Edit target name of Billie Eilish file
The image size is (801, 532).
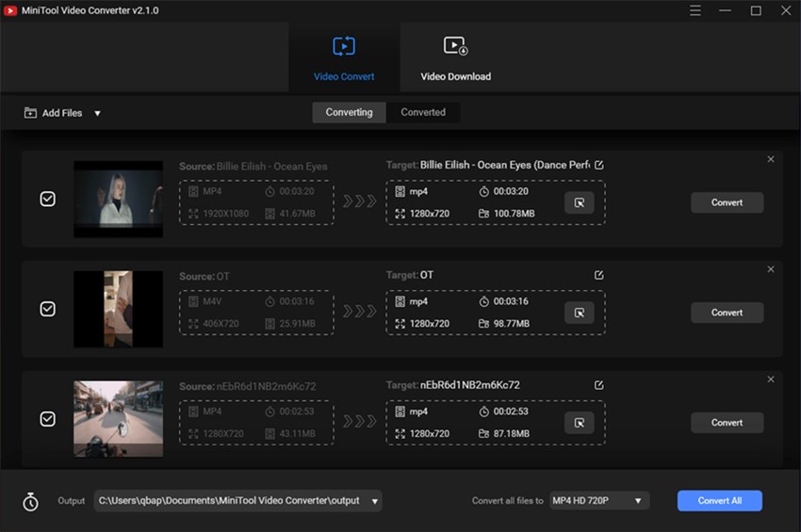pyautogui.click(x=599, y=165)
